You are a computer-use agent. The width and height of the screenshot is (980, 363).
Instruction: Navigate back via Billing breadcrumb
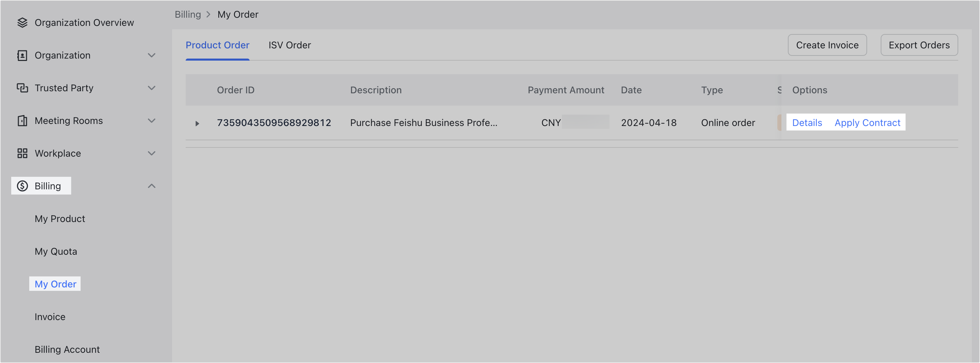click(188, 14)
